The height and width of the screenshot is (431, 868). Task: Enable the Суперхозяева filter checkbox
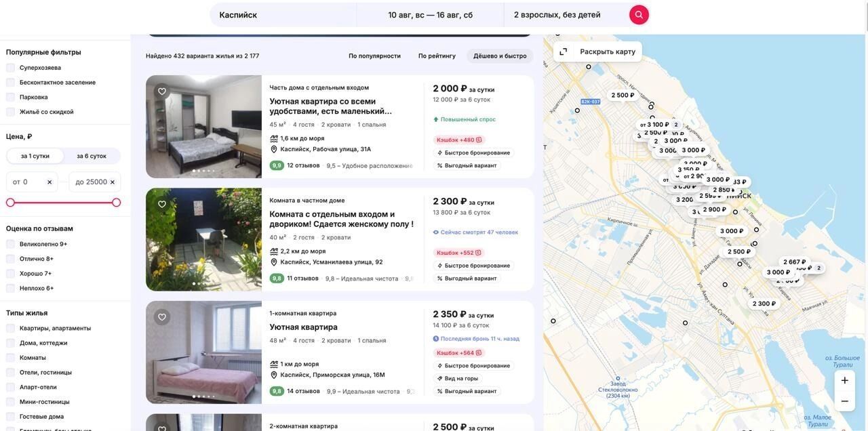coord(11,68)
